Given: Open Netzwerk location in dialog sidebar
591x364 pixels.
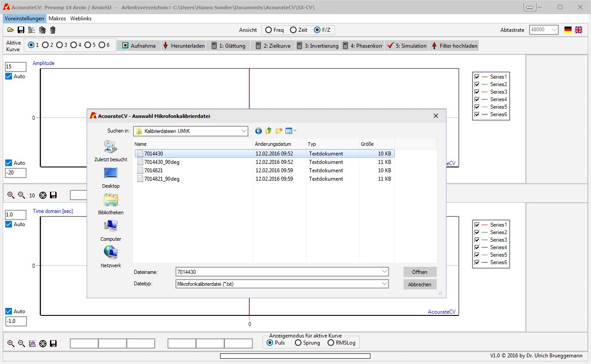Looking at the screenshot, I should 111,257.
